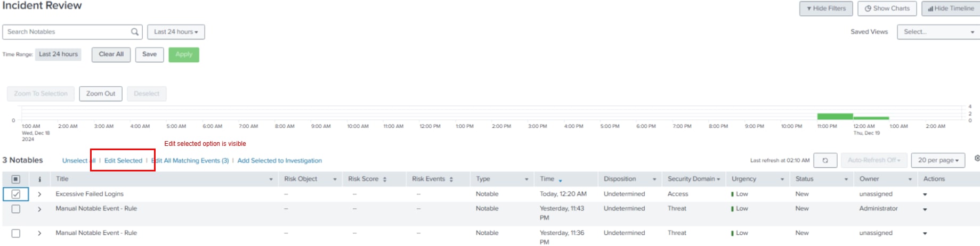
Task: Check the Manual Notable Event 11:36 PM checkbox
Action: [16, 233]
